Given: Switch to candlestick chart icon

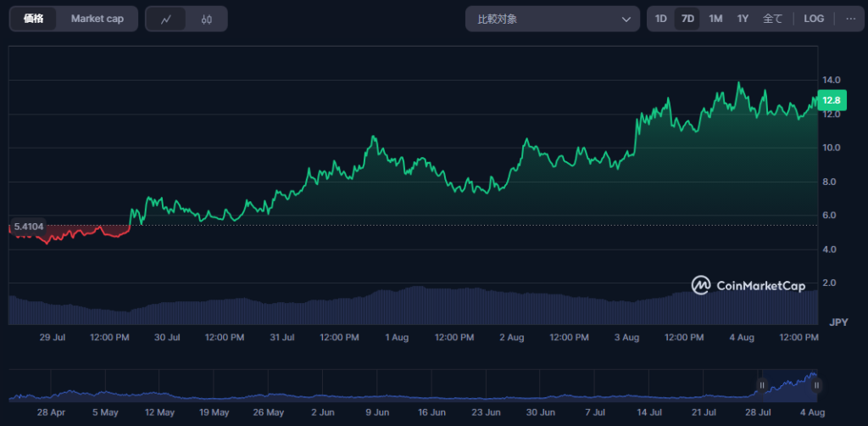Looking at the screenshot, I should (207, 20).
